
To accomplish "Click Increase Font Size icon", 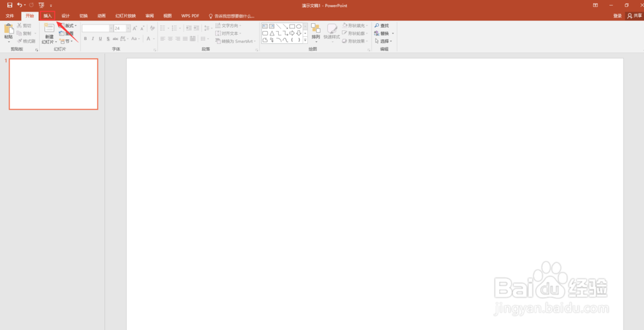I will point(135,28).
